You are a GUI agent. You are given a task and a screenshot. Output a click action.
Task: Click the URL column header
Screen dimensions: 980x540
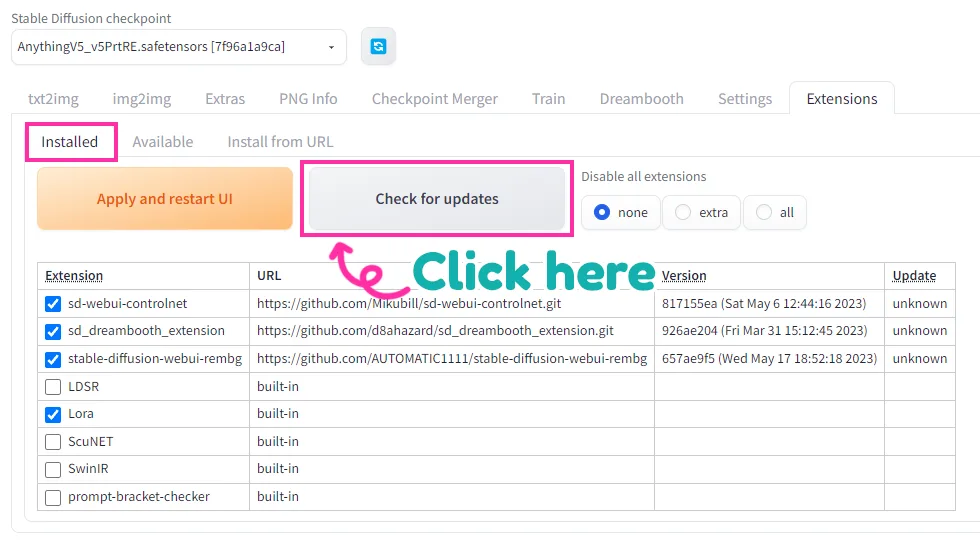[269, 276]
